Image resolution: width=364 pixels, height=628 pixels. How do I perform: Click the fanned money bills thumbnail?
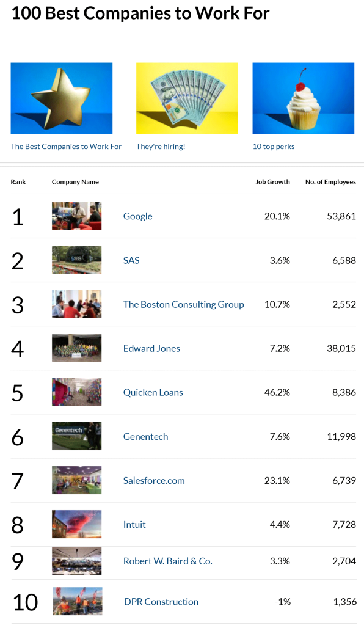187,98
